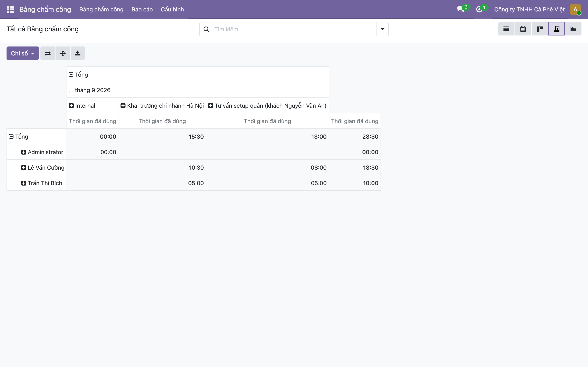Image resolution: width=588 pixels, height=367 pixels.
Task: Switch to calendar view
Action: point(523,29)
